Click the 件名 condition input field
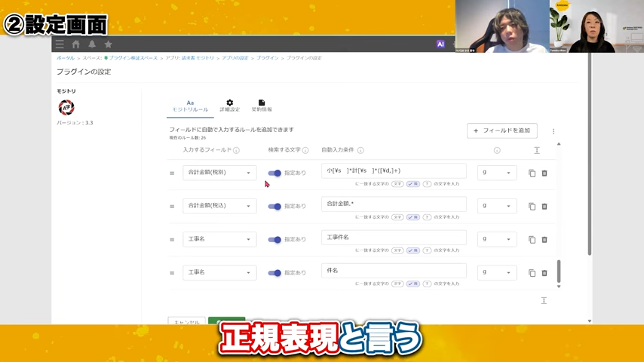This screenshot has width=644, height=362. 394,271
